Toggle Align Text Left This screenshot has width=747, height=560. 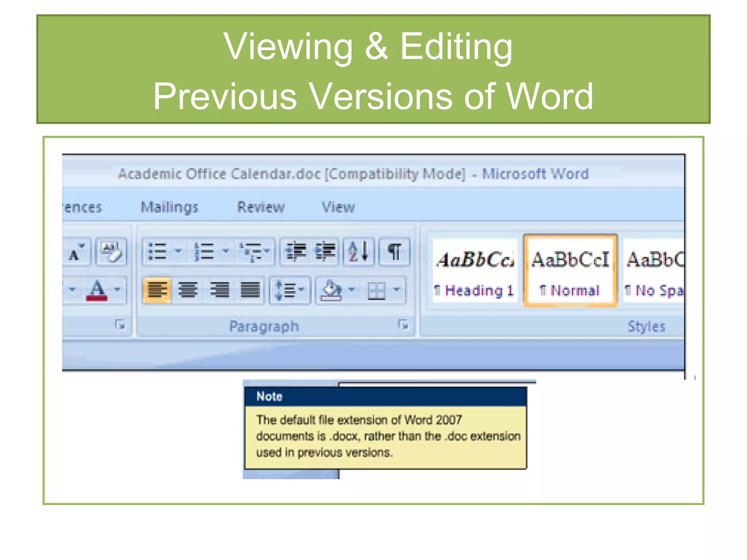[x=157, y=290]
